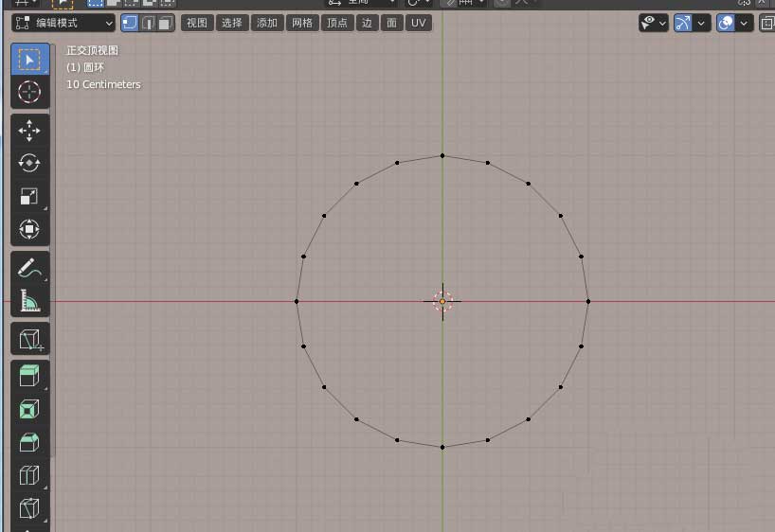
Task: Enable vertex select mode
Action: pos(130,23)
